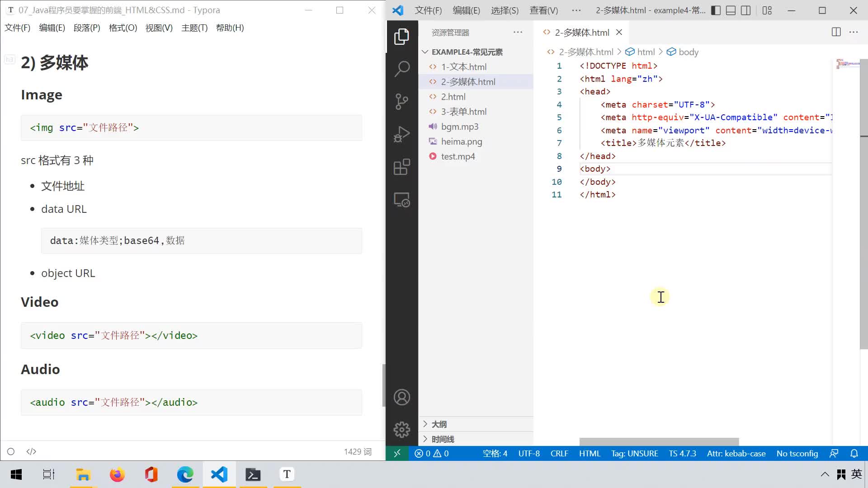Open Windows Start menu

pyautogui.click(x=16, y=474)
